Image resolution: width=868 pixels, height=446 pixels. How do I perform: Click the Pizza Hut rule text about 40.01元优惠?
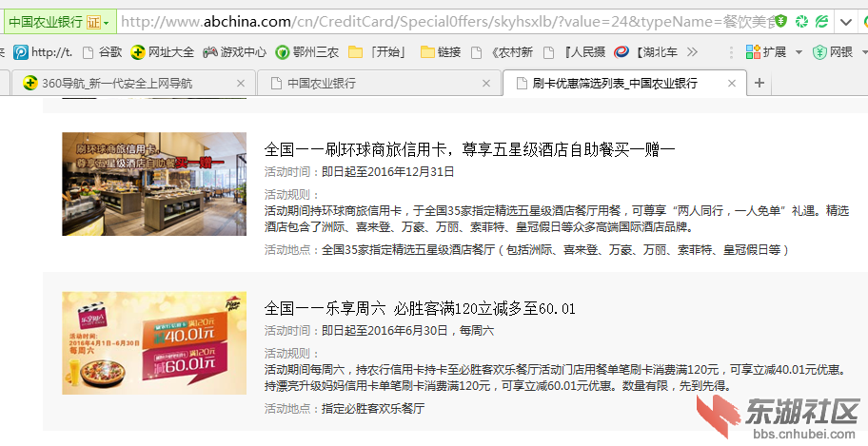click(x=556, y=378)
